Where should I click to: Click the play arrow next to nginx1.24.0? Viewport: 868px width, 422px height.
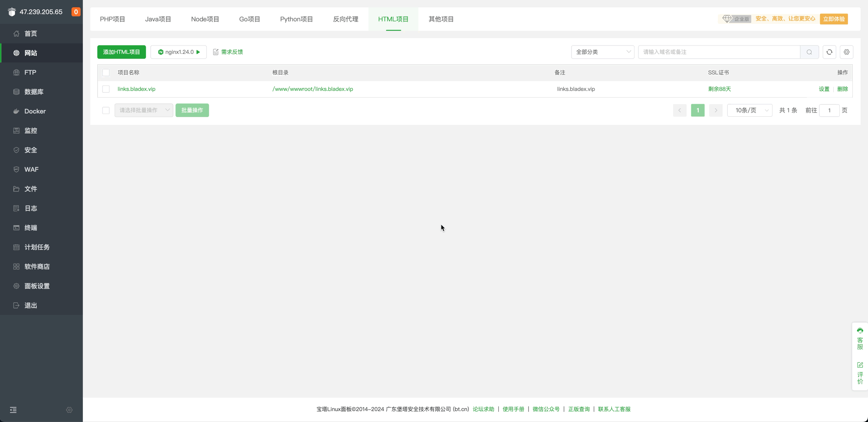click(x=198, y=52)
